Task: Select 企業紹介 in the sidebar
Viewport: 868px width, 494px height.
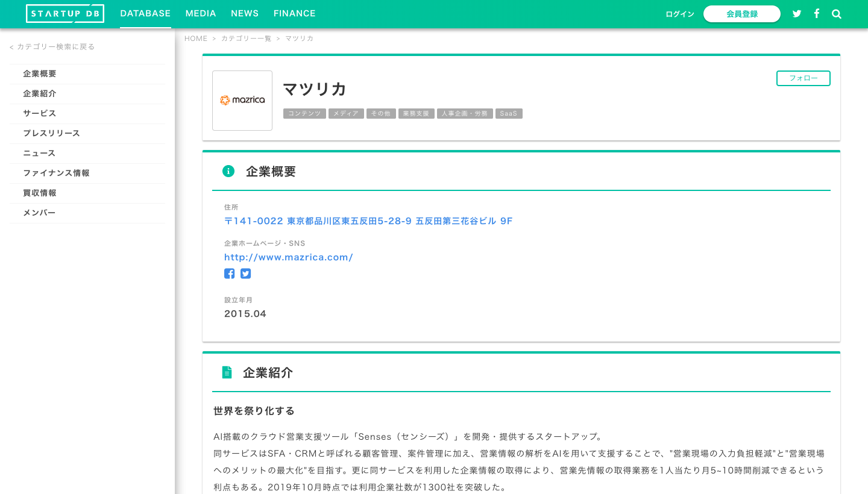Action: click(x=87, y=93)
